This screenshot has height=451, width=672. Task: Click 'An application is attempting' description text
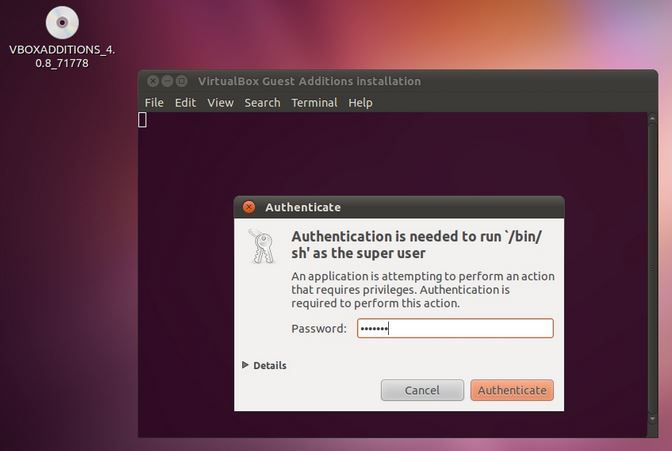tap(423, 289)
